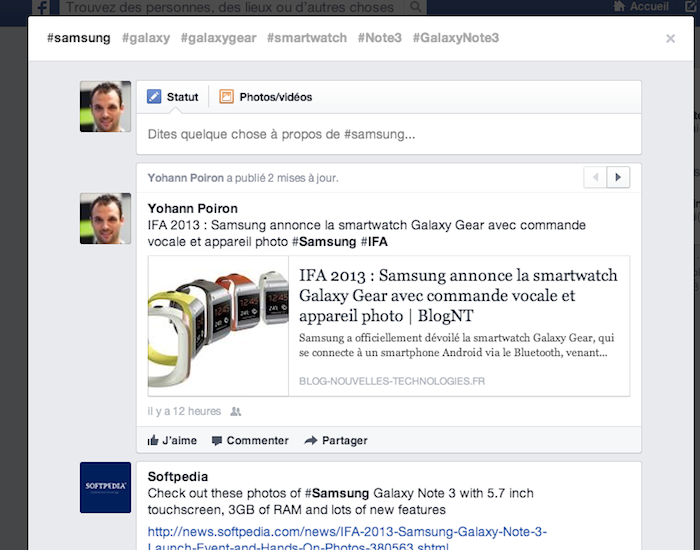This screenshot has height=550, width=700.
Task: Go to next update with right arrow
Action: [x=619, y=177]
